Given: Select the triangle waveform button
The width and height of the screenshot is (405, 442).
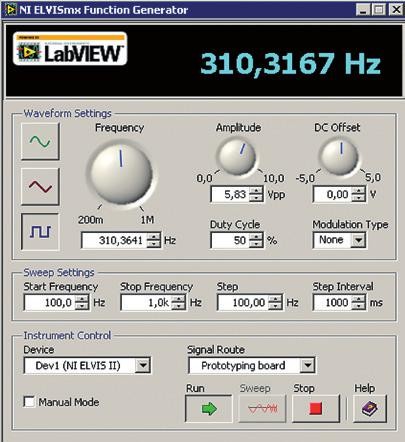Looking at the screenshot, I should tap(40, 186).
